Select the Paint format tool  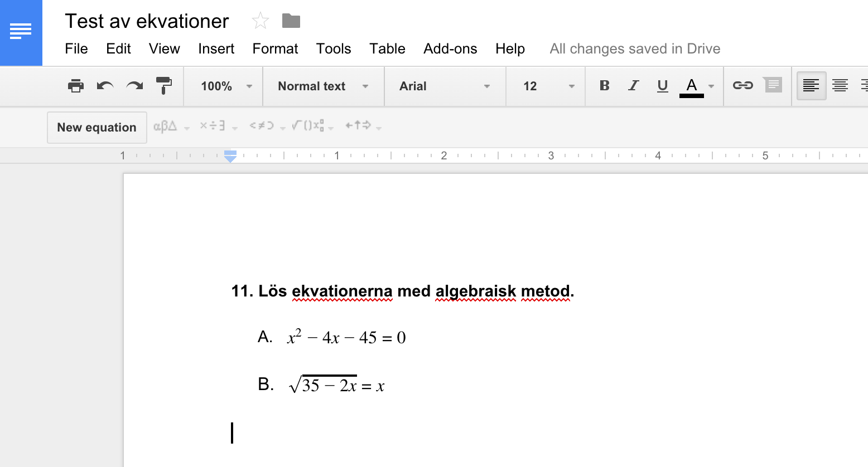(x=164, y=86)
